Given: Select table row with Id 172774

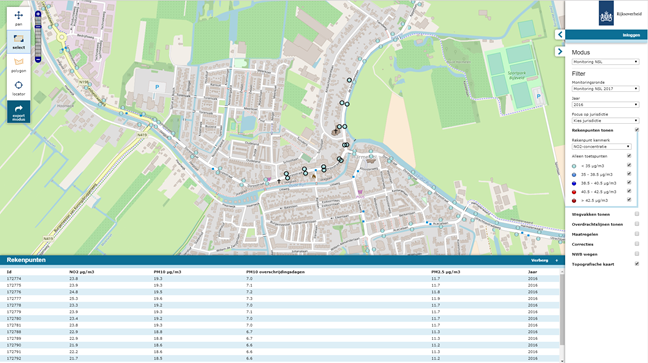Looking at the screenshot, I should click(x=280, y=279).
